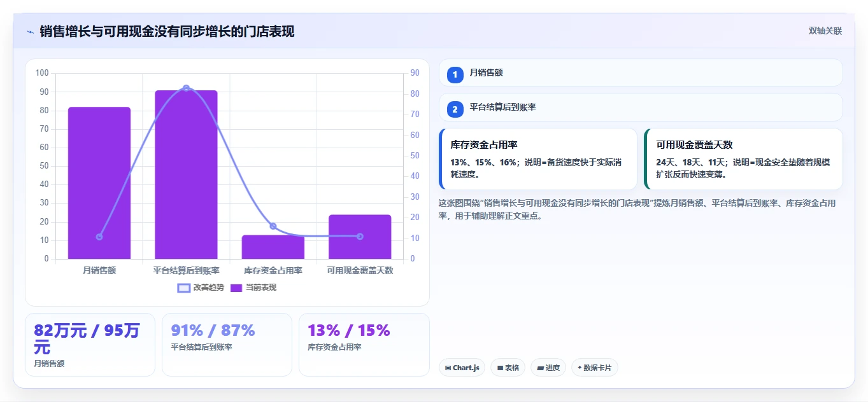Select the numbered item 2 平台结算后到账率
Image resolution: width=868 pixels, height=402 pixels.
(x=641, y=107)
